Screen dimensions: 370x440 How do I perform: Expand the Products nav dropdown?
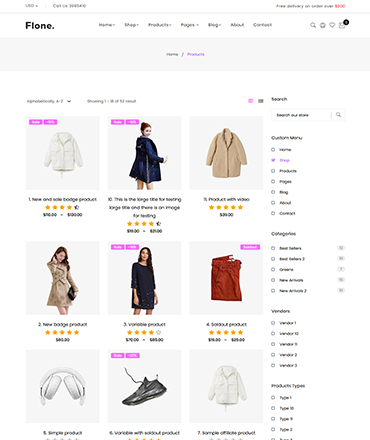(x=160, y=25)
